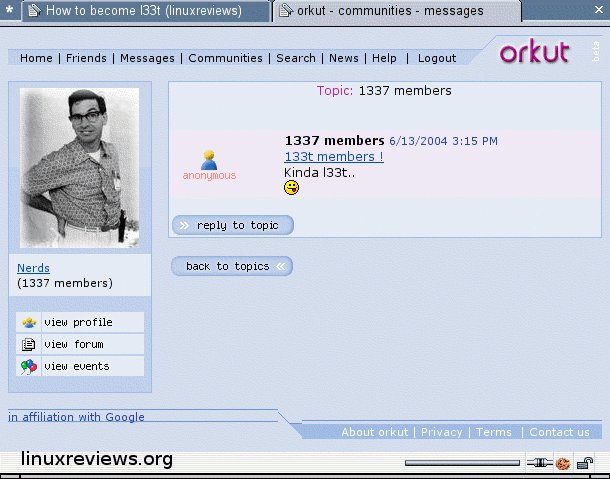The height and width of the screenshot is (479, 610).
Task: Go to the Friends page
Action: (86, 58)
